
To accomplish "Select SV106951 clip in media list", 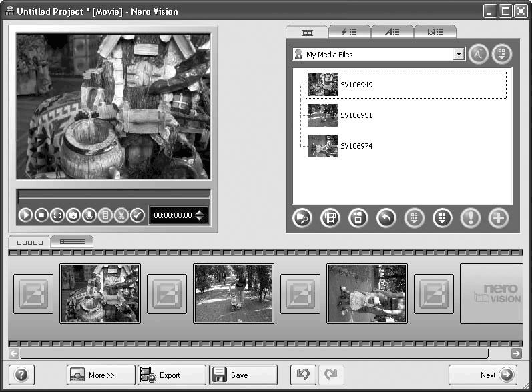I will (356, 115).
